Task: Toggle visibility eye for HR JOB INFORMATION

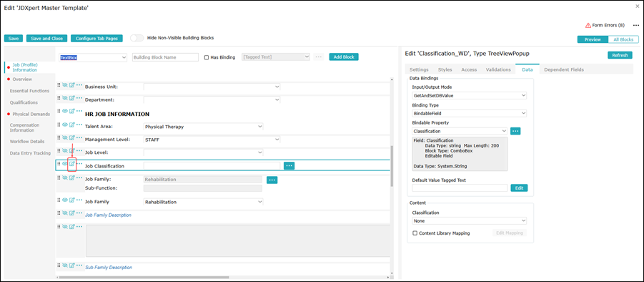Action: point(65,111)
